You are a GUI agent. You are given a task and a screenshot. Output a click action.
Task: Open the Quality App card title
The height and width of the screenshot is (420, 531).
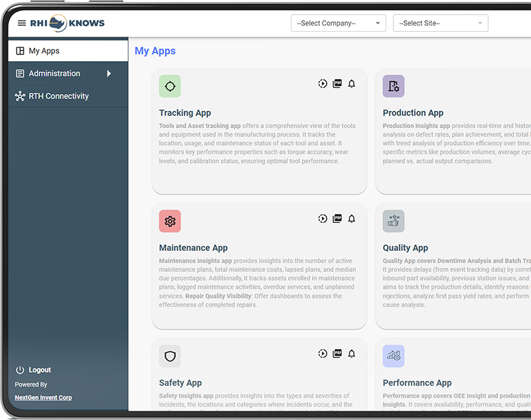[405, 247]
